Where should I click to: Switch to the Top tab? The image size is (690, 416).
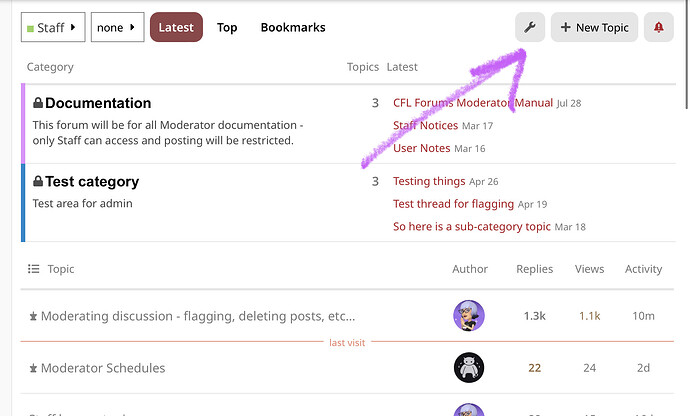point(227,27)
